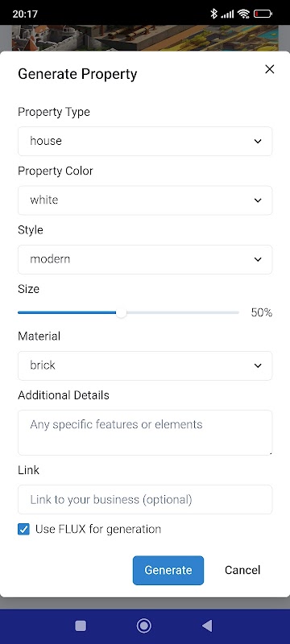The image size is (290, 644).
Task: Focus the Additional Details text area
Action: (145, 432)
